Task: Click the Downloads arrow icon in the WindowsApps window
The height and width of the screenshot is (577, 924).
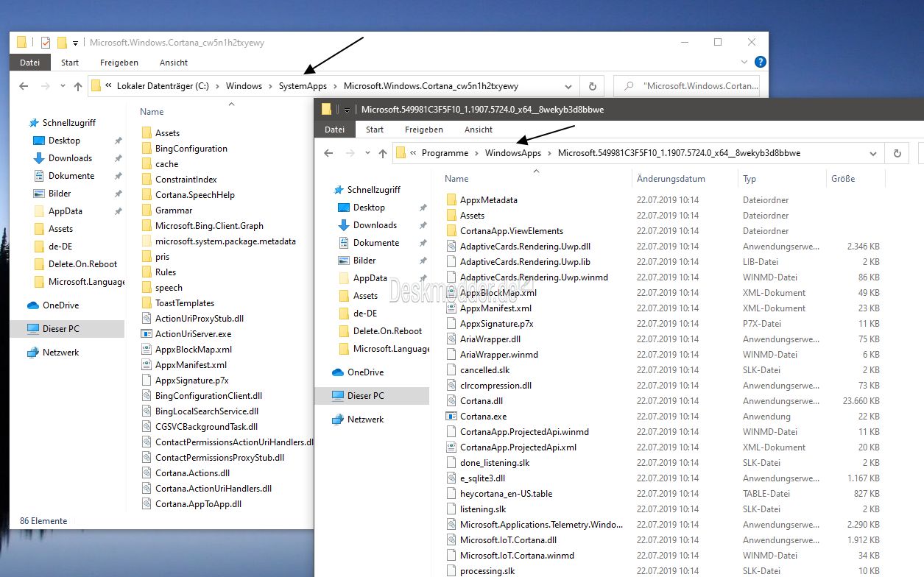Action: point(344,225)
